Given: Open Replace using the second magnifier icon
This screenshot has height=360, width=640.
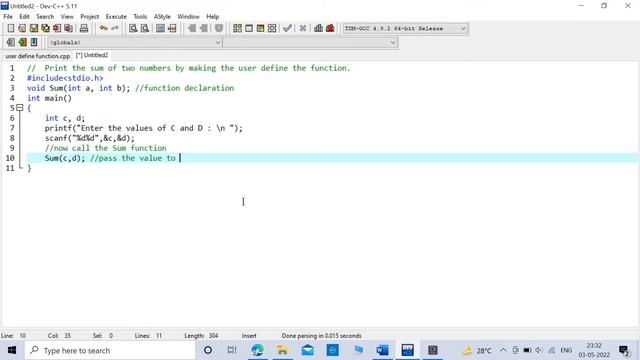Looking at the screenshot, I should pos(144,28).
